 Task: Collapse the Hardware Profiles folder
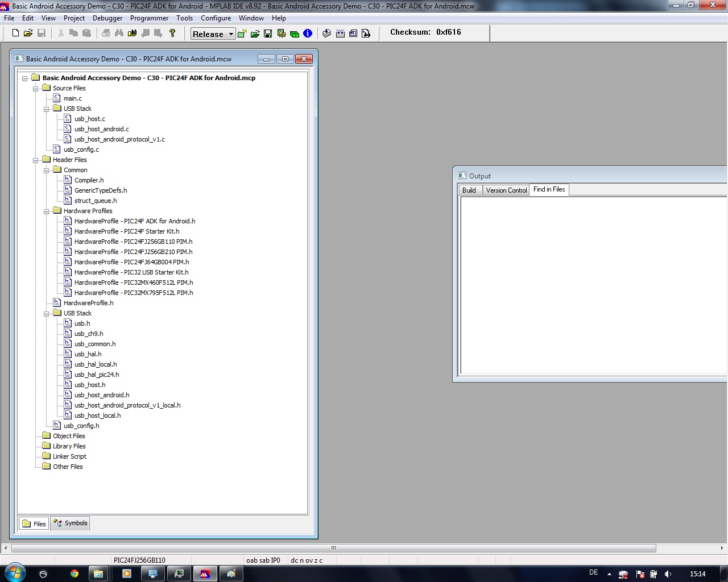coord(47,211)
